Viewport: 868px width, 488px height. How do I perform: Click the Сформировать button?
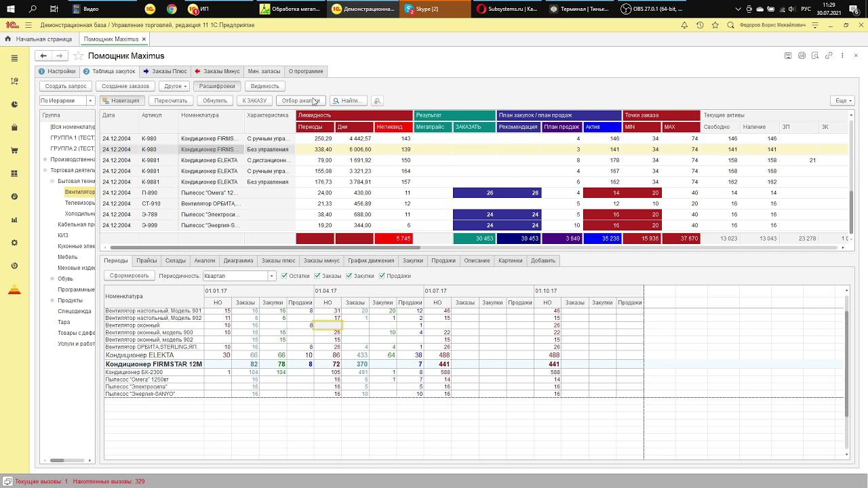129,276
